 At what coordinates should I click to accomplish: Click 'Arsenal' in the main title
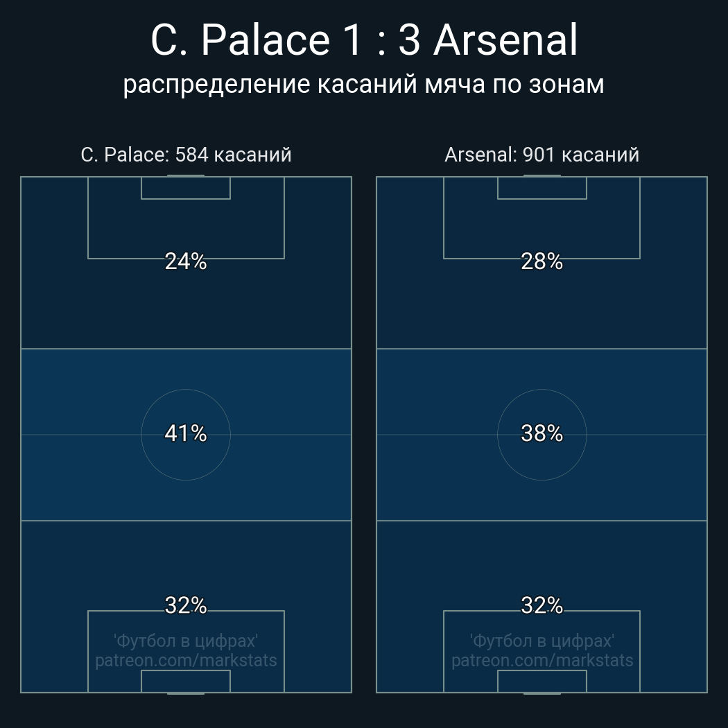point(505,40)
